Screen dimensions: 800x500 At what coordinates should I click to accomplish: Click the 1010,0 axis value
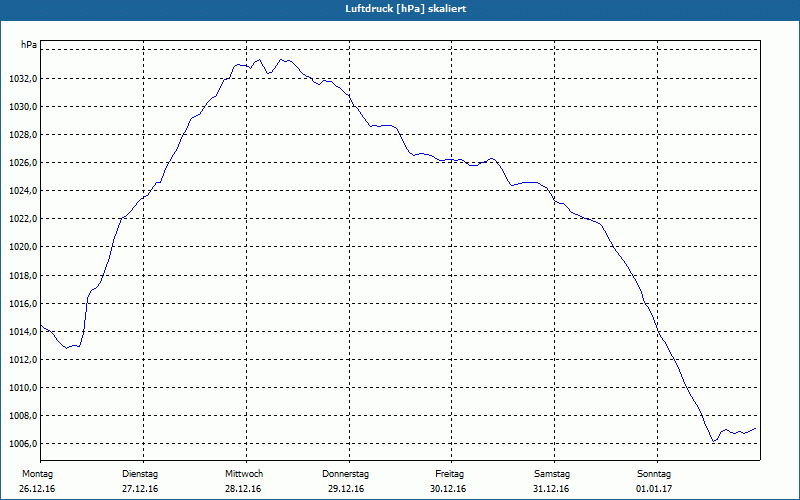(21, 388)
